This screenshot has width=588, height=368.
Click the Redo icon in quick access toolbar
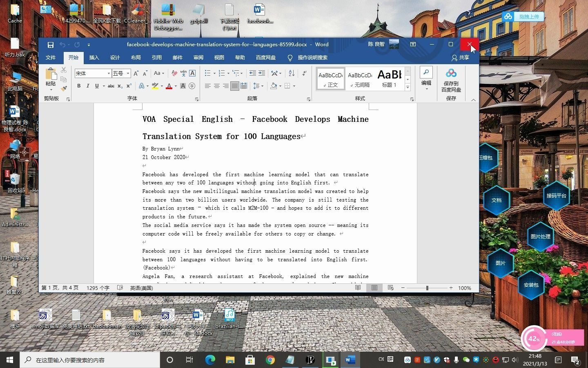[77, 45]
